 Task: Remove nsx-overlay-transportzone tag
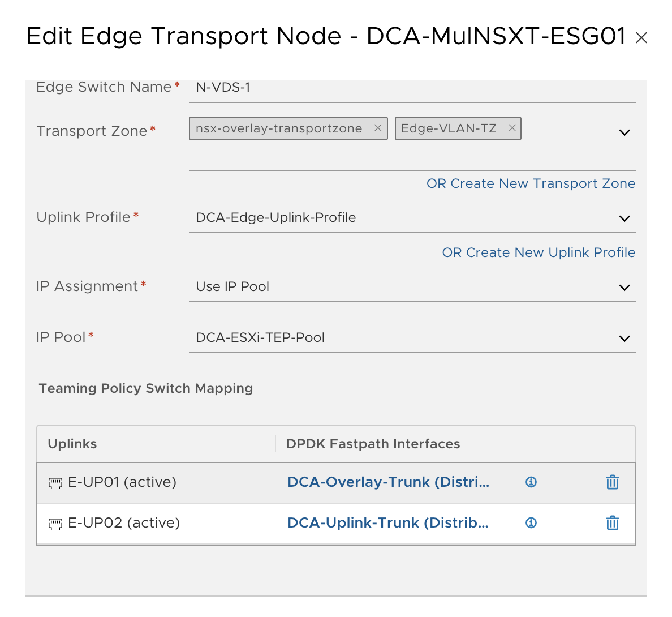click(x=378, y=128)
